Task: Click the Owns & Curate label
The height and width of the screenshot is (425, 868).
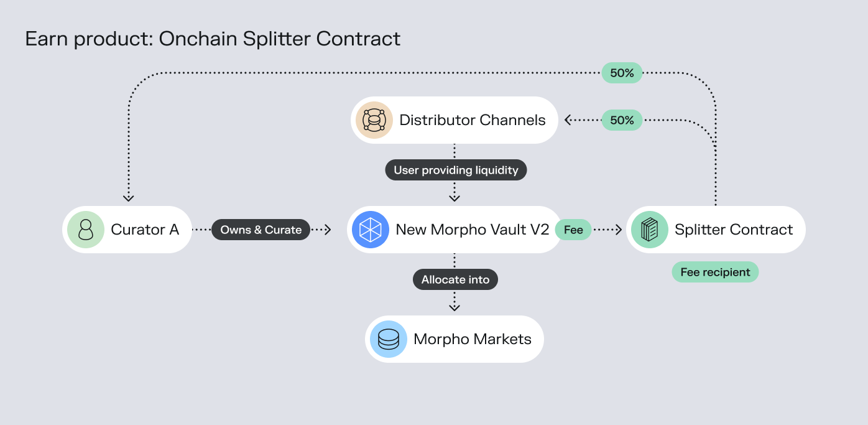Action: click(x=261, y=230)
